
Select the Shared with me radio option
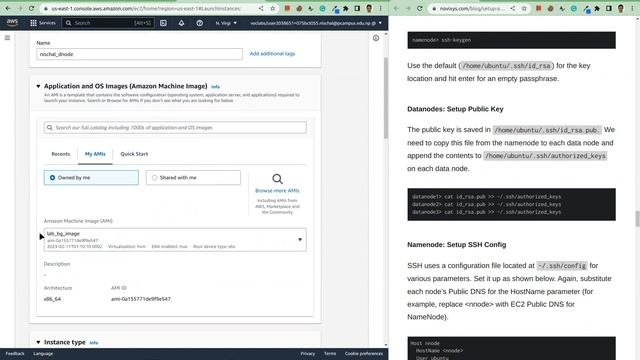coord(193,178)
